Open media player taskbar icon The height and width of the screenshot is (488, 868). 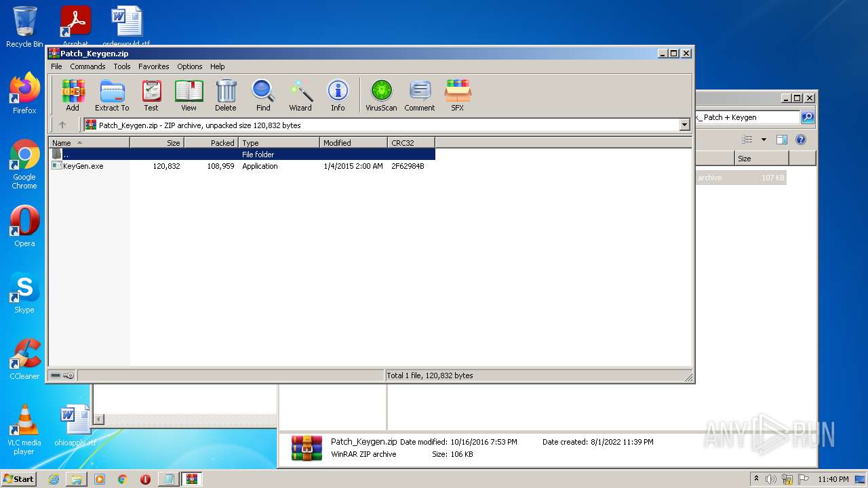[100, 479]
